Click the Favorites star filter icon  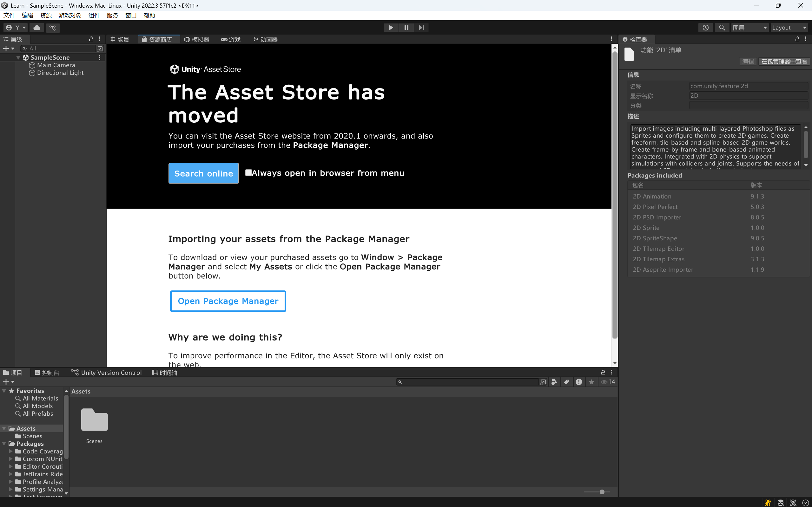(x=591, y=381)
